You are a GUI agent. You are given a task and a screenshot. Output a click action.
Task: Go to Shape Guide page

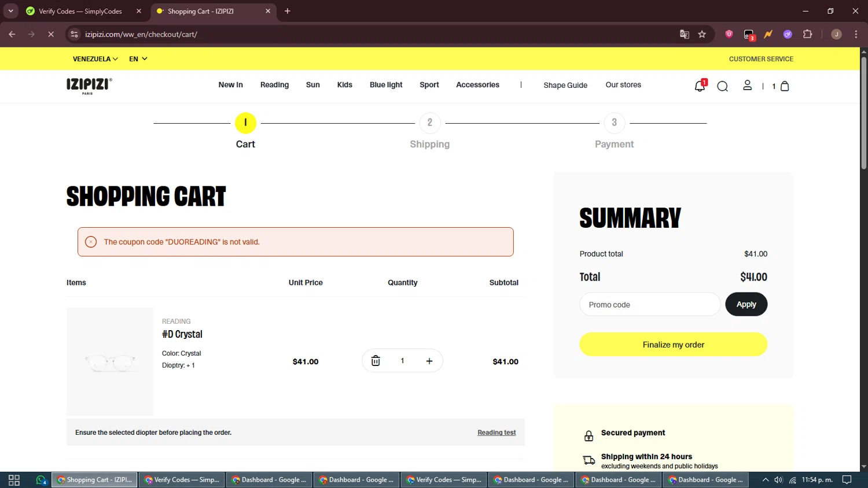pos(565,86)
